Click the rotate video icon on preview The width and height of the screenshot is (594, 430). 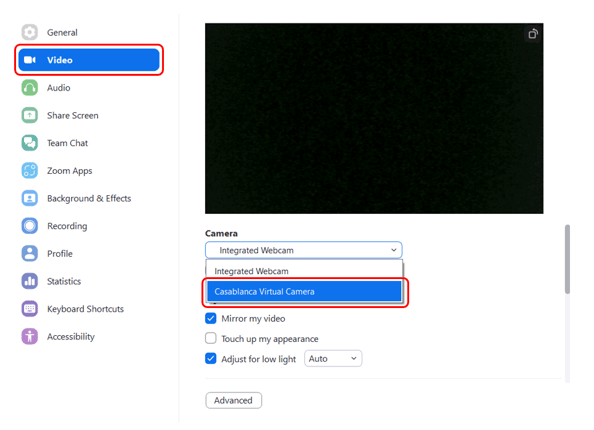(533, 34)
